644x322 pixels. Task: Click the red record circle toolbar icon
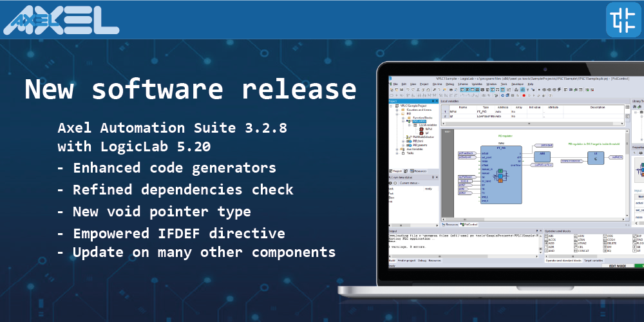pos(524,95)
